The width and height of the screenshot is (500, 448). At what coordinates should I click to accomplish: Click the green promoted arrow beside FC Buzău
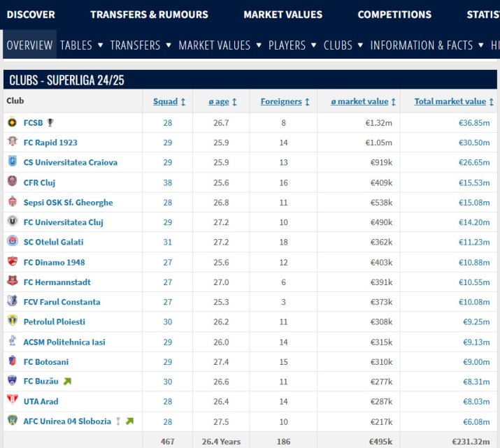67,381
